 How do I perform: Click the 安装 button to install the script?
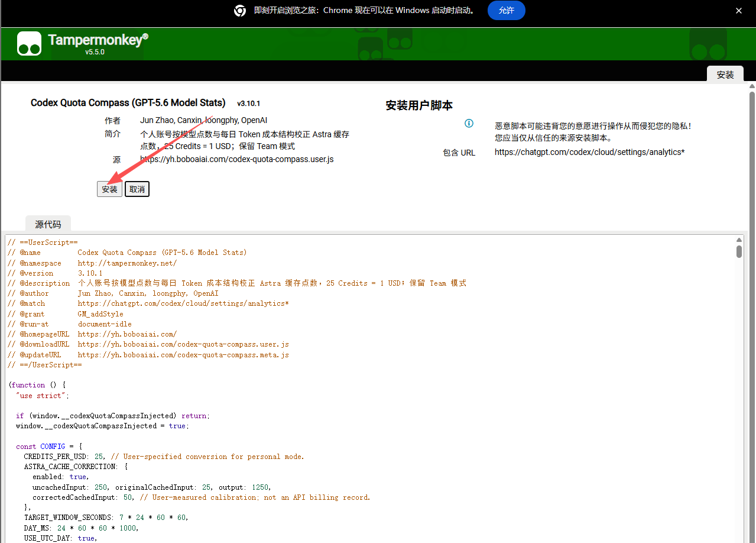(109, 189)
